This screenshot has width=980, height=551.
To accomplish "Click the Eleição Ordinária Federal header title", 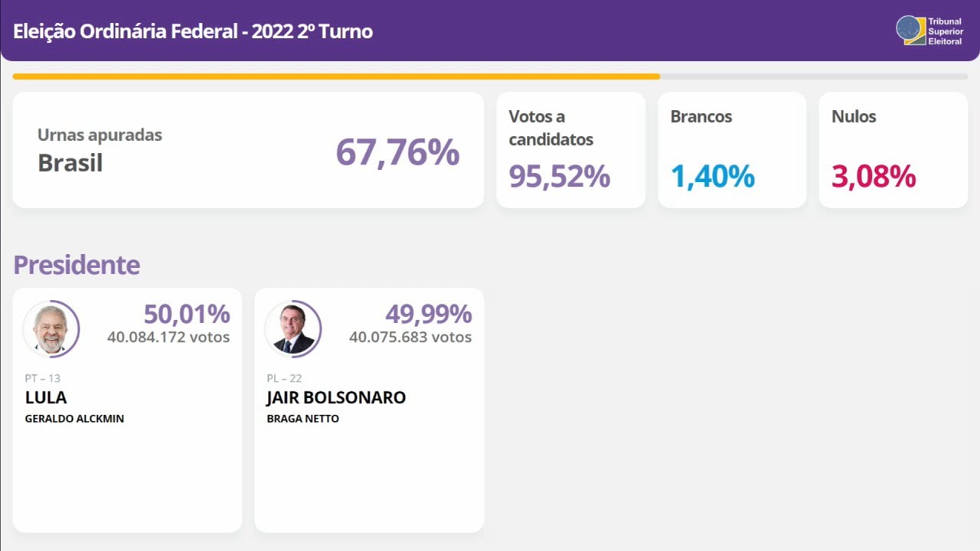I will point(193,31).
